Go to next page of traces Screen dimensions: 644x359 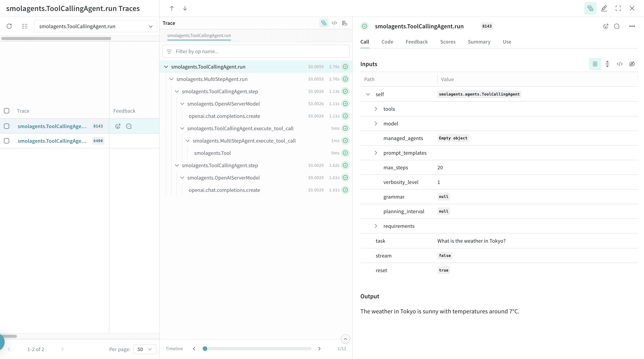point(62,349)
